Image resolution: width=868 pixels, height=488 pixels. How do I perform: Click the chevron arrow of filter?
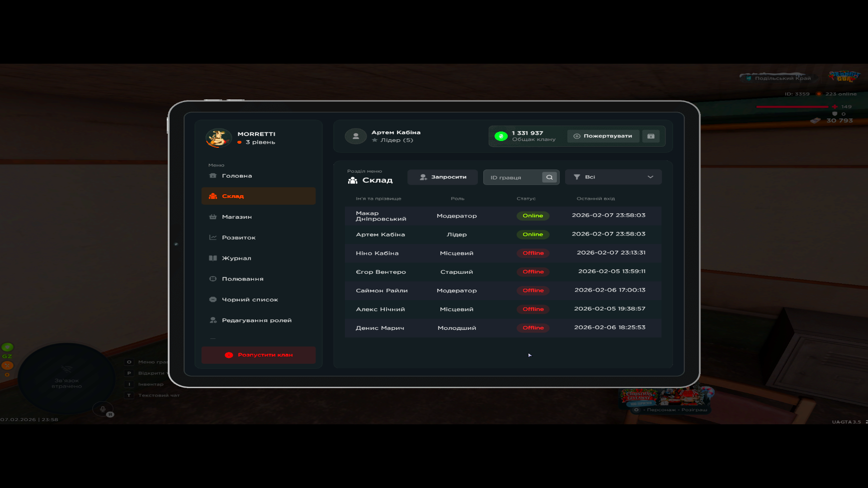point(650,177)
